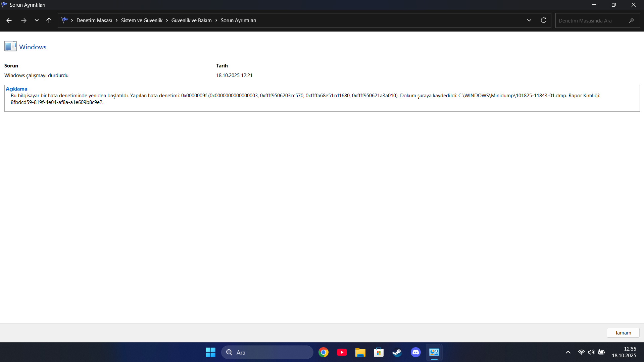The width and height of the screenshot is (644, 362).
Task: Open Güvenlik ve Bakım breadcrumb
Action: click(x=191, y=20)
